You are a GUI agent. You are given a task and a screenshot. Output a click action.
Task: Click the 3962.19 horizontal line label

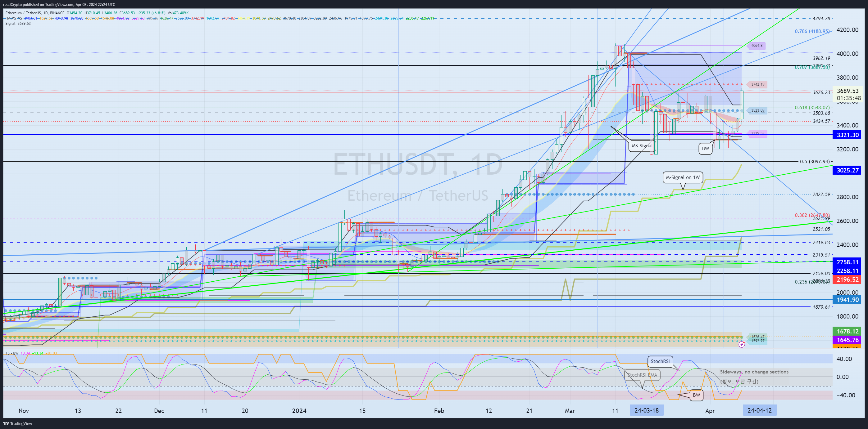(821, 58)
